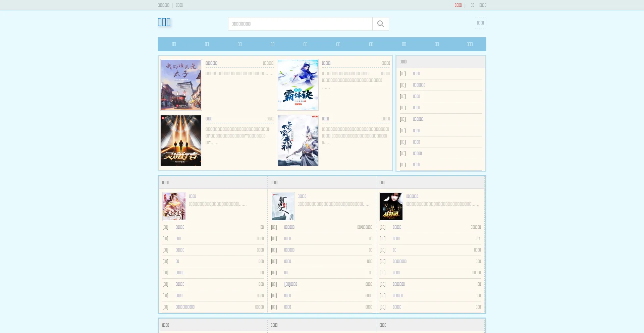
Task: Select the first category tab in the blue navigation bar
Action: [174, 44]
